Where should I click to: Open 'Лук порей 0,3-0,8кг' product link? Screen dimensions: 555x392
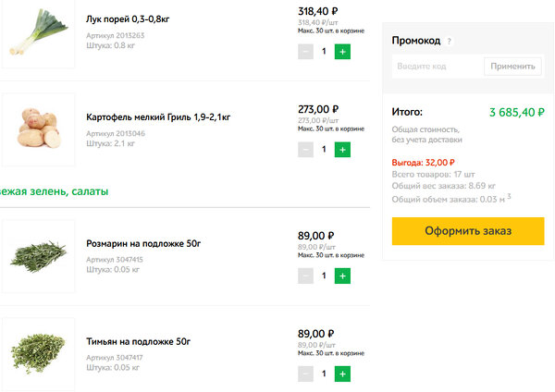coord(132,18)
